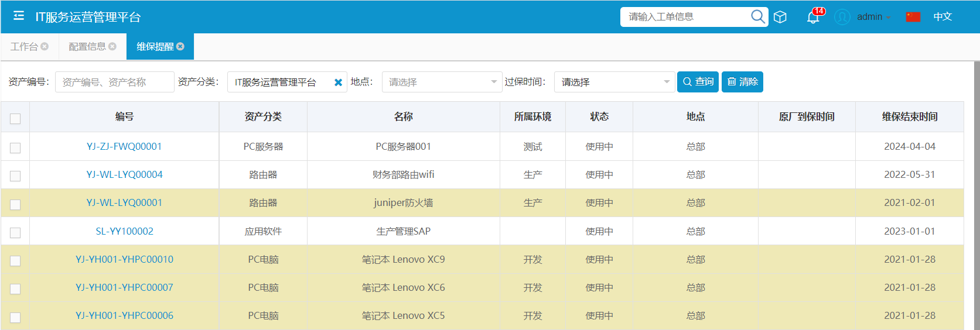Click the 资产编号 input field

coord(114,82)
